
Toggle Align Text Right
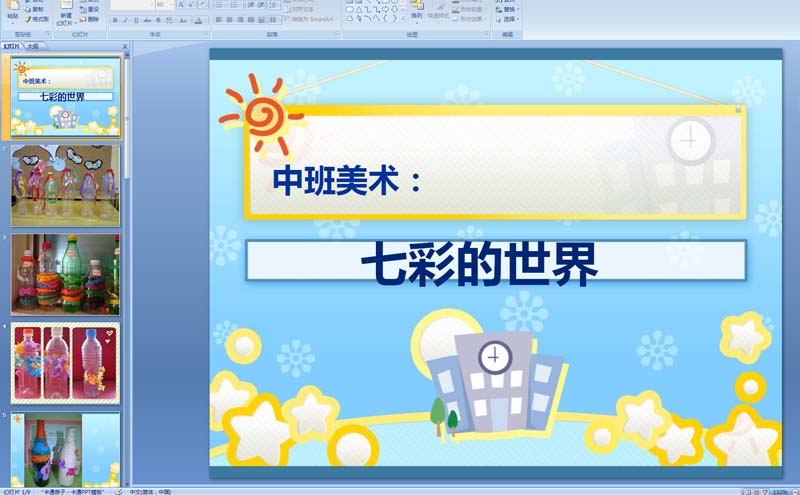240,19
